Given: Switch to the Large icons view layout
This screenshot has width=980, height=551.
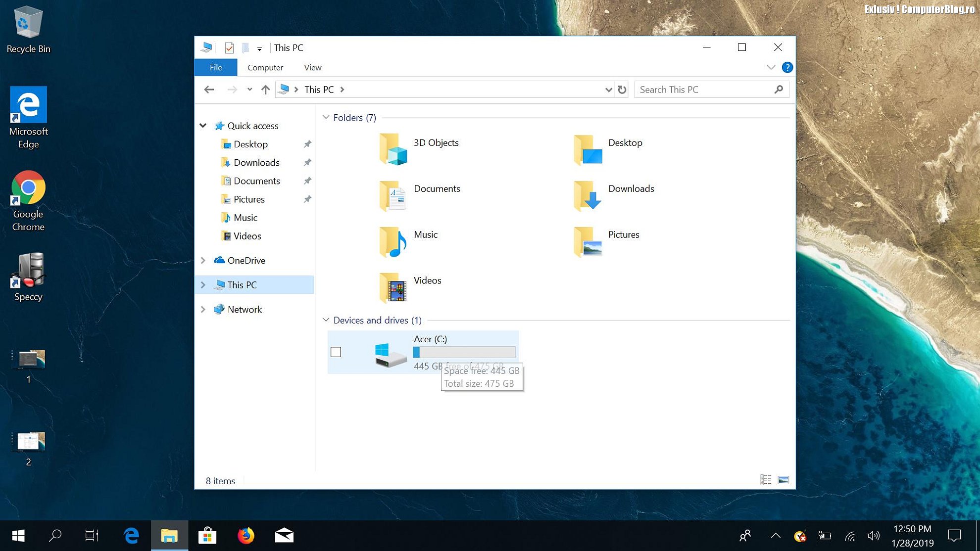Looking at the screenshot, I should (x=784, y=480).
